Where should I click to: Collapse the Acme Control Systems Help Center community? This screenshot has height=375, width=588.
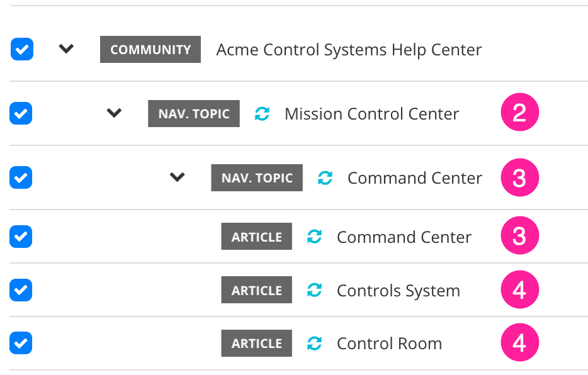[x=66, y=49]
